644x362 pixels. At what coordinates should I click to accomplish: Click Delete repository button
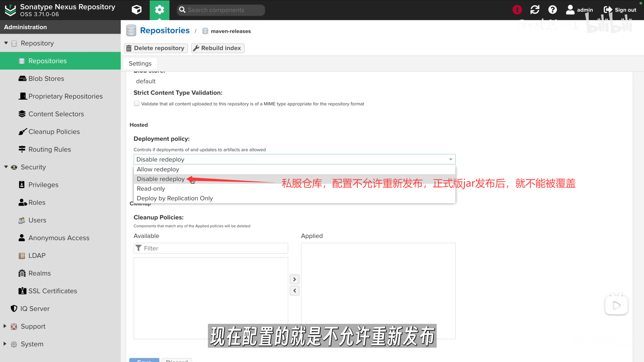(156, 48)
